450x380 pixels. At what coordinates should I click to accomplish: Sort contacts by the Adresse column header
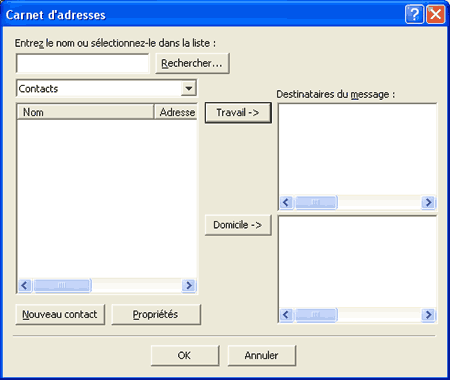(x=176, y=112)
